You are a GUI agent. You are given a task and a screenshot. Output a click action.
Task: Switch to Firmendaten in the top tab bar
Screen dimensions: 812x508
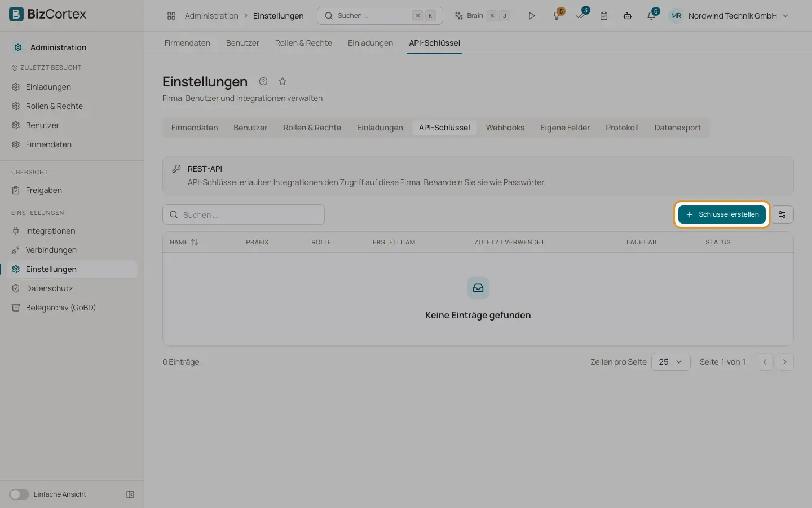pos(187,43)
